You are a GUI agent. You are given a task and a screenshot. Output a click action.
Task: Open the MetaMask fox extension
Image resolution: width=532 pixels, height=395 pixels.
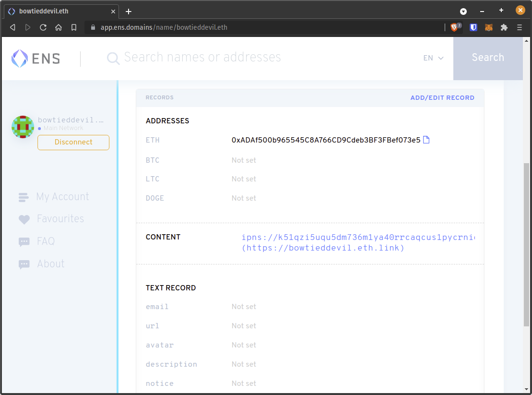[x=488, y=27]
